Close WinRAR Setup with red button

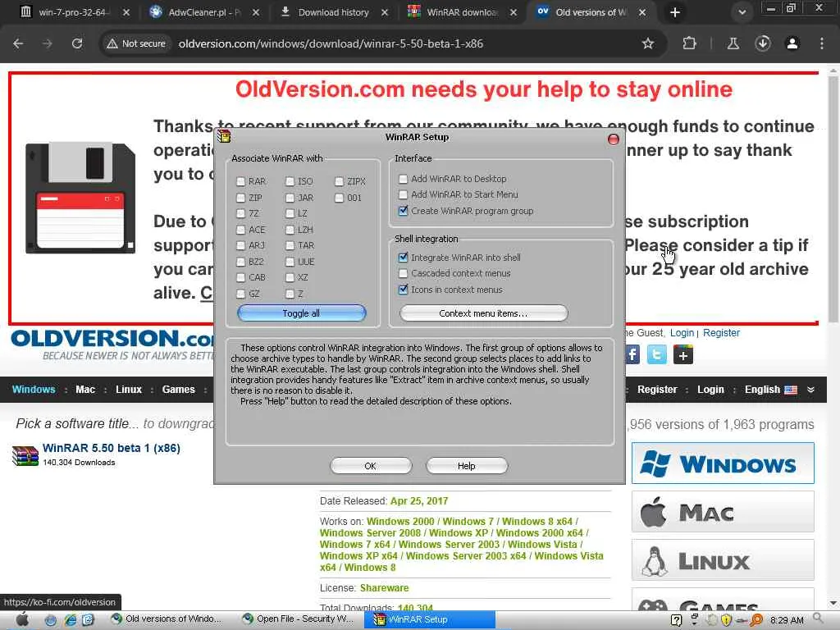[x=614, y=139]
